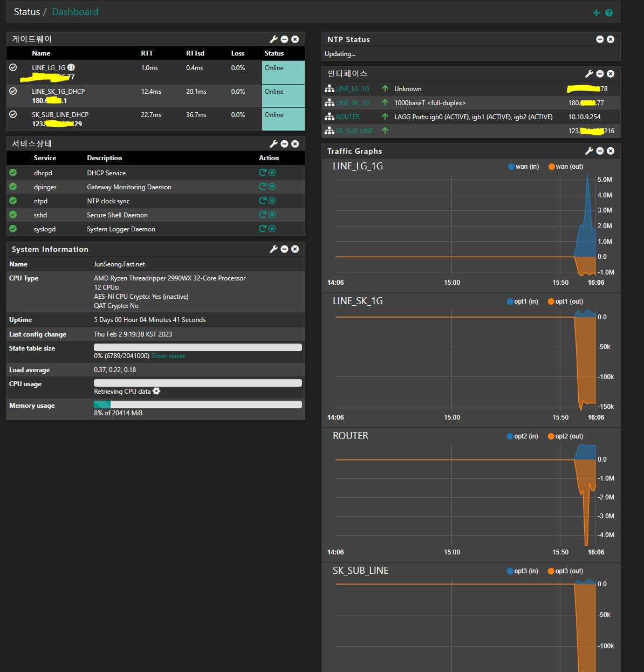644x672 pixels.
Task: Open the LINE_LG_1G interface link
Action: (x=353, y=89)
